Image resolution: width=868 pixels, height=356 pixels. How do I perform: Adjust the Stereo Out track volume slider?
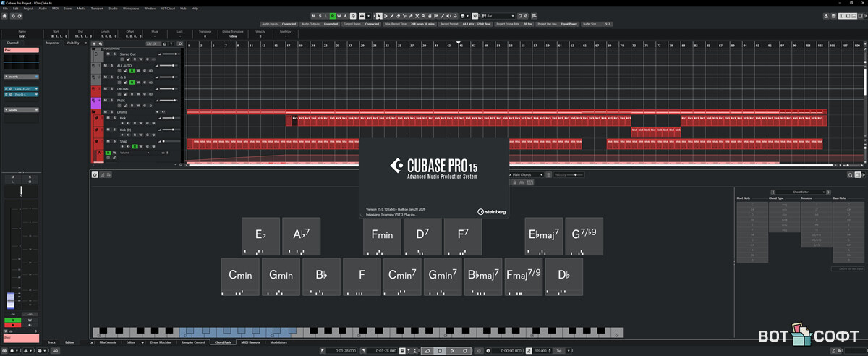[170, 54]
